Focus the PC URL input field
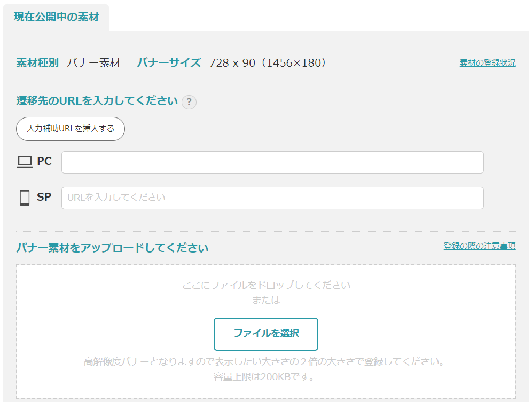Viewport: 532px width, 402px height. coord(272,162)
